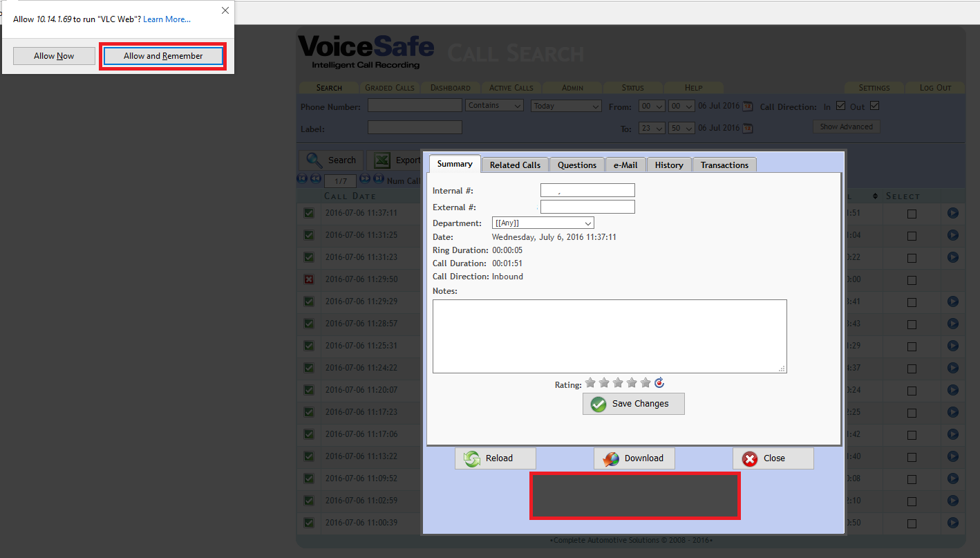The height and width of the screenshot is (558, 980).
Task: Click the Download button
Action: (x=634, y=458)
